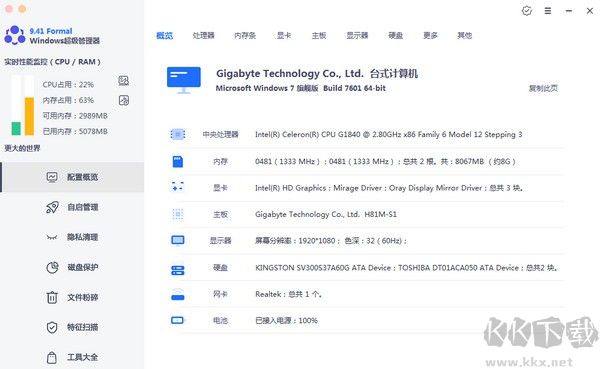The width and height of the screenshot is (600, 369).
Task: Click the 可用内存：2989MB reading
Action: tap(75, 116)
